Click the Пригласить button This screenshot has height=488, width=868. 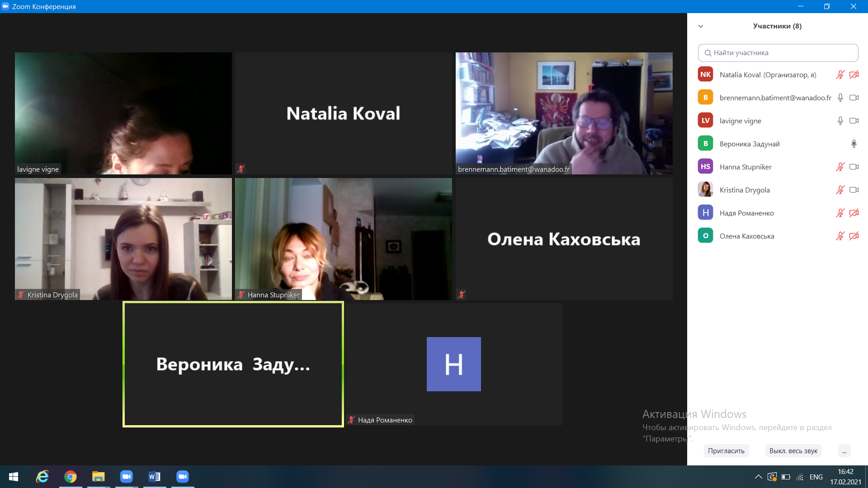(x=726, y=450)
